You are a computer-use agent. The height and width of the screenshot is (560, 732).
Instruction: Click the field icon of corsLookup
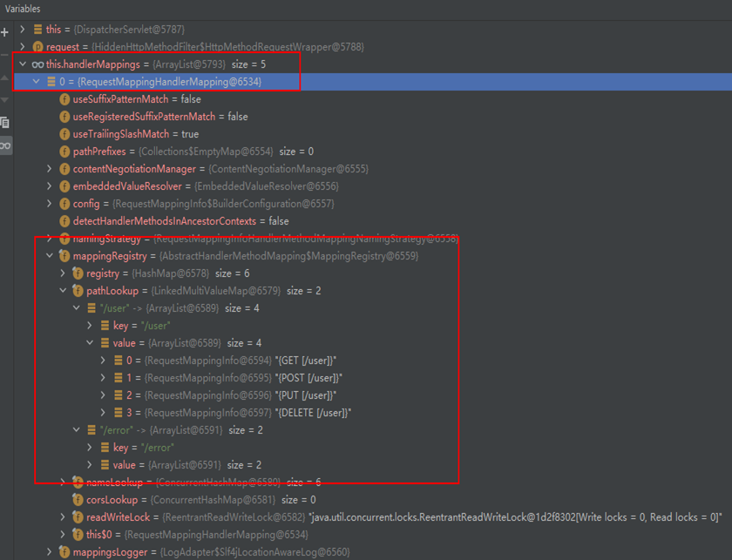tap(78, 500)
